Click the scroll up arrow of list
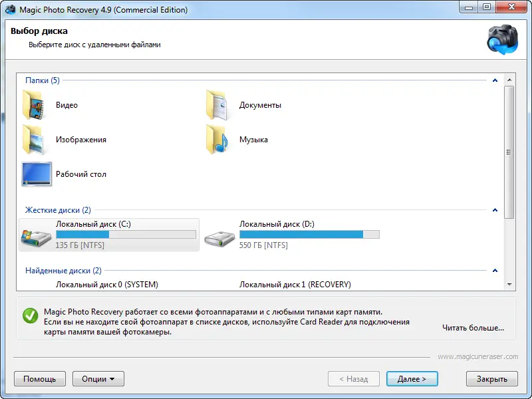The width and height of the screenshot is (532, 399). point(509,80)
